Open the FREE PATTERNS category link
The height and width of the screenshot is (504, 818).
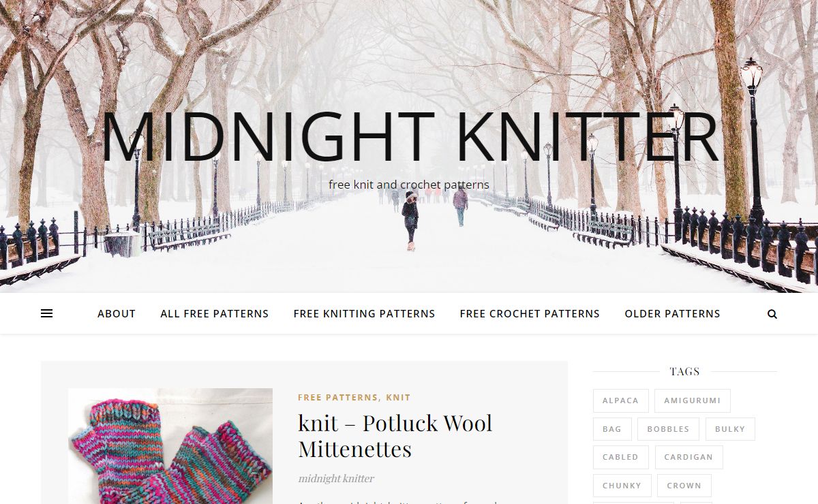[338, 398]
